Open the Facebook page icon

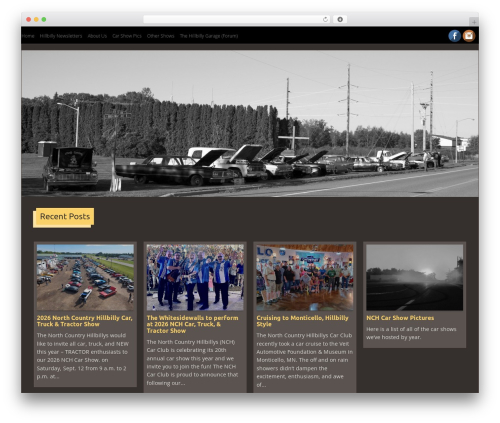[454, 36]
